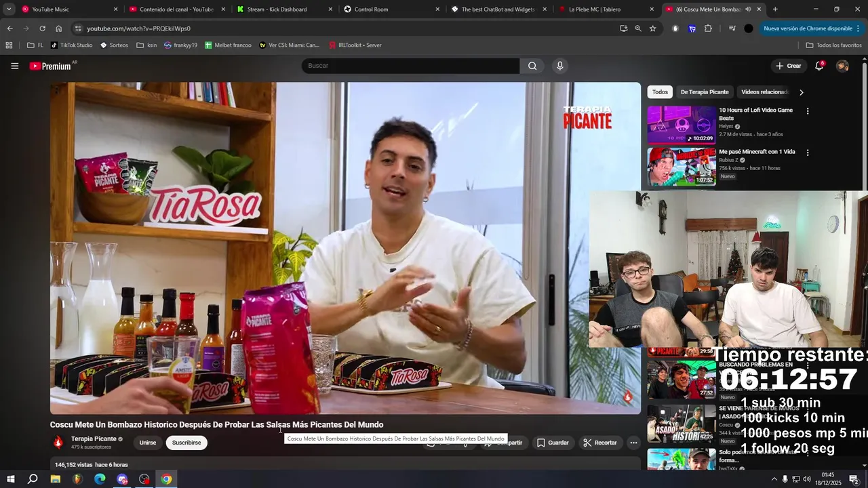This screenshot has height=488, width=868.
Task: Select De Terapia Picante filter chip
Action: 705,92
